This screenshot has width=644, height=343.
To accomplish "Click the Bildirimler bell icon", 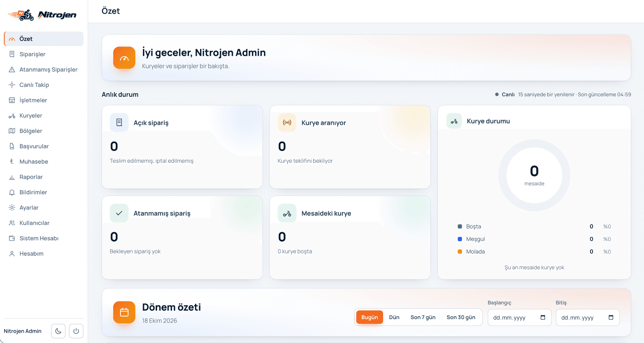I will [x=12, y=192].
